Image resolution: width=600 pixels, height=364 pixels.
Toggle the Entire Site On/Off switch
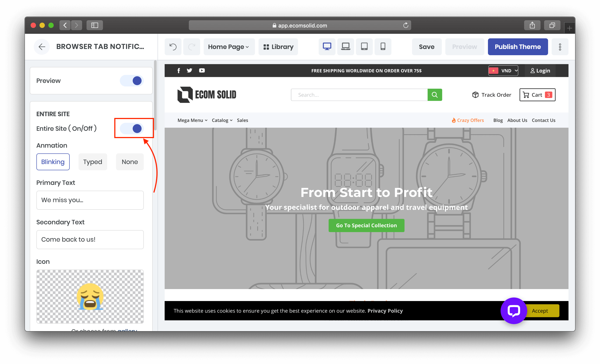pyautogui.click(x=132, y=129)
